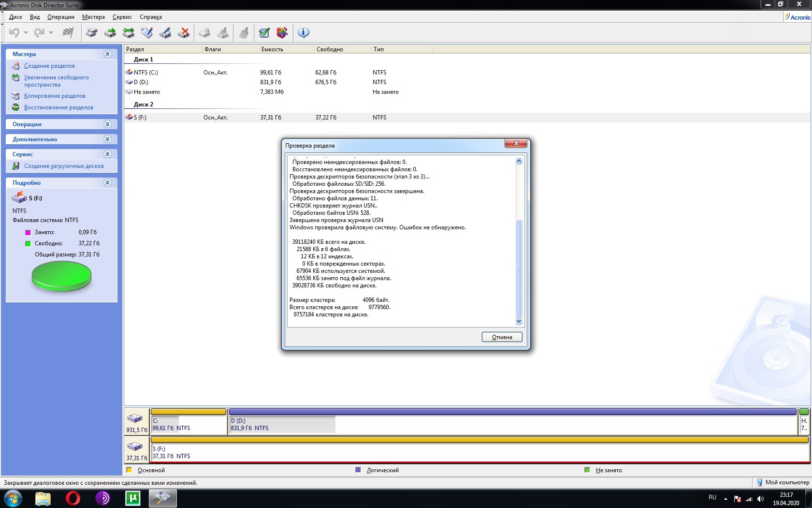Click the copy partition toolbar icon
The height and width of the screenshot is (508, 812).
pyautogui.click(x=92, y=32)
